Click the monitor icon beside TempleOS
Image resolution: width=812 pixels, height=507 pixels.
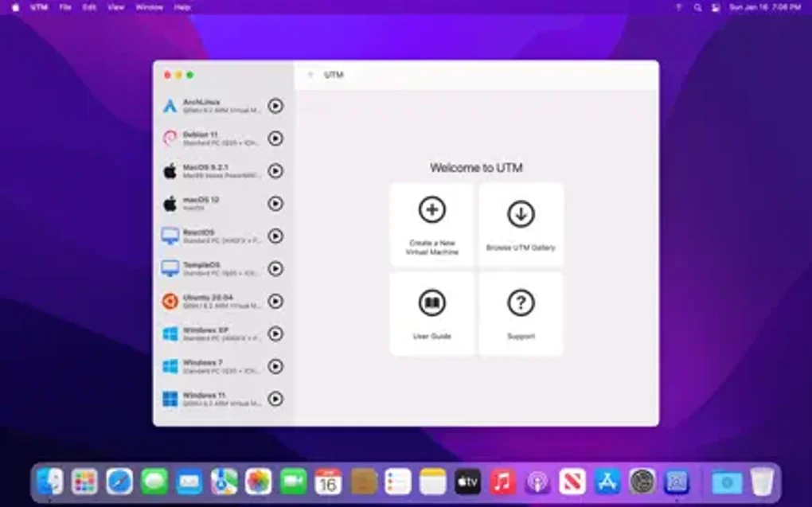(170, 269)
